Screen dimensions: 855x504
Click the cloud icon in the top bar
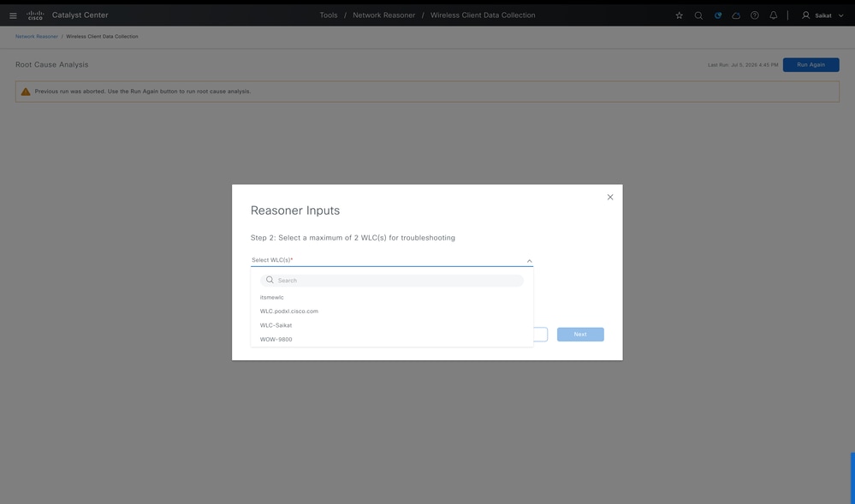tap(736, 15)
